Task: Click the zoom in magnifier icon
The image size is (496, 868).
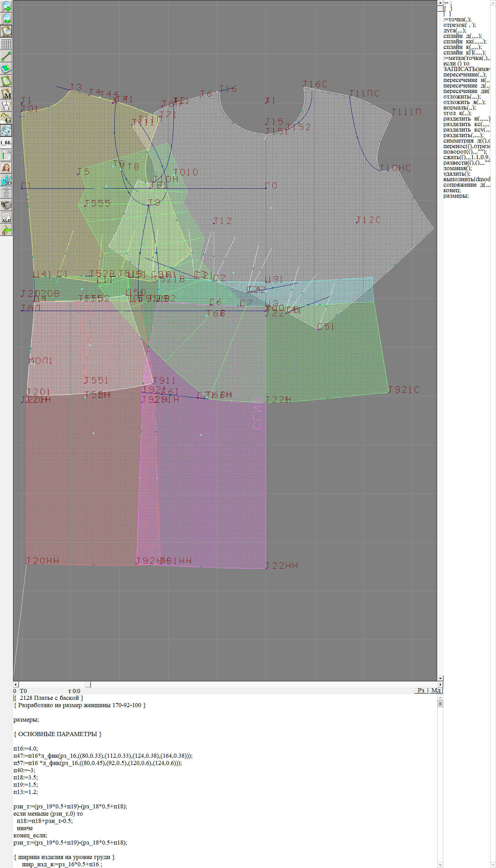Action: [6, 6]
